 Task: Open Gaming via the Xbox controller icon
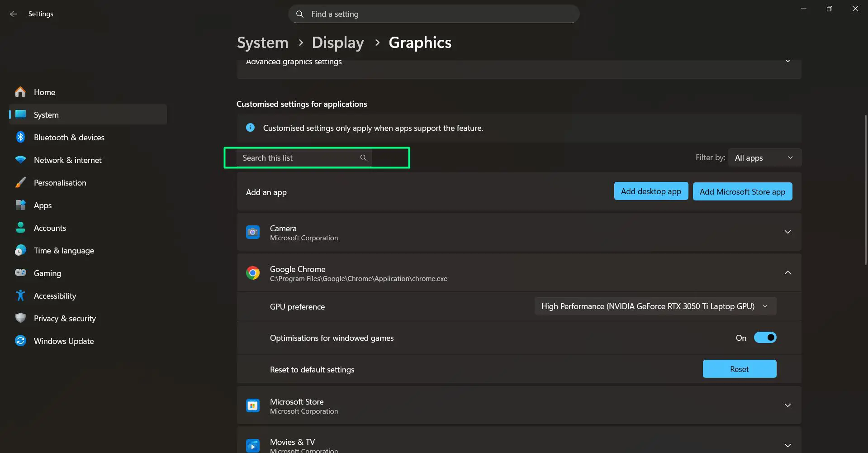20,273
